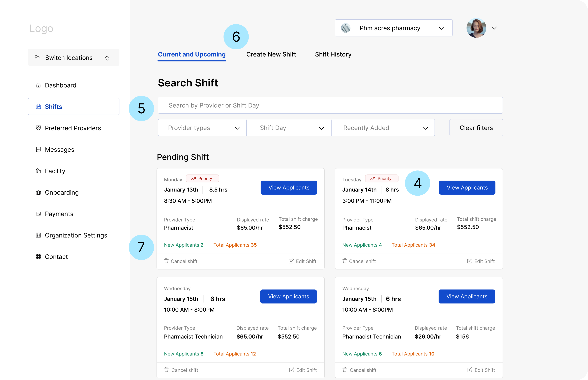Expand the Switch locations selector

(73, 58)
